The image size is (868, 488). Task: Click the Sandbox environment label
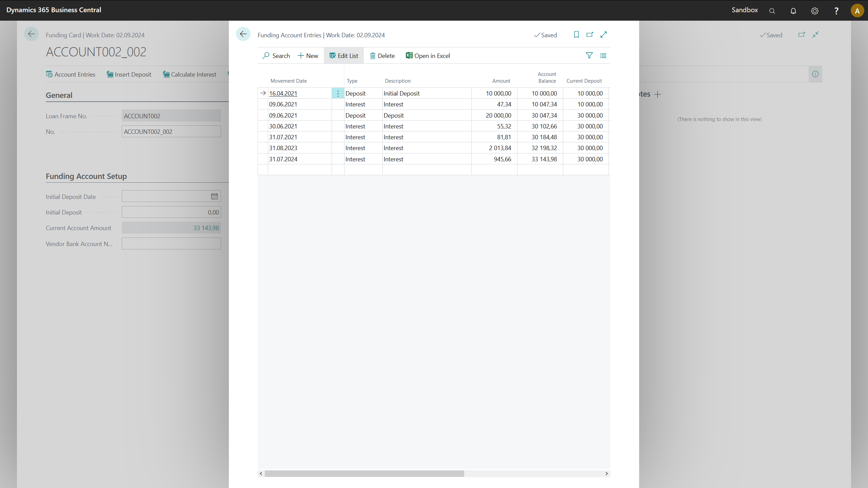coord(745,10)
